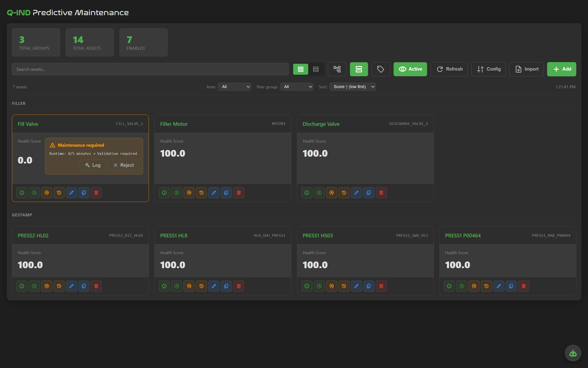Click the Total Assets stat card

[90, 43]
